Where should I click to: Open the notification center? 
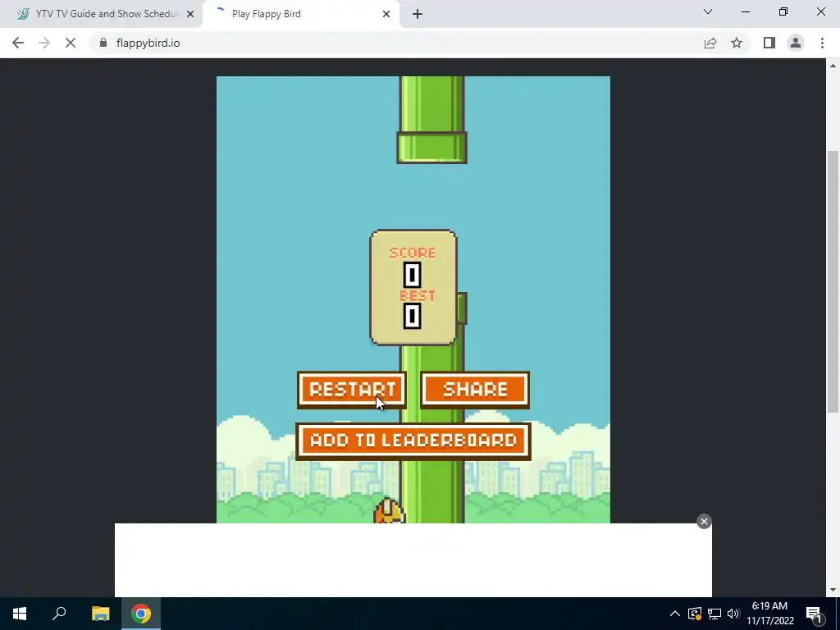[x=815, y=614]
